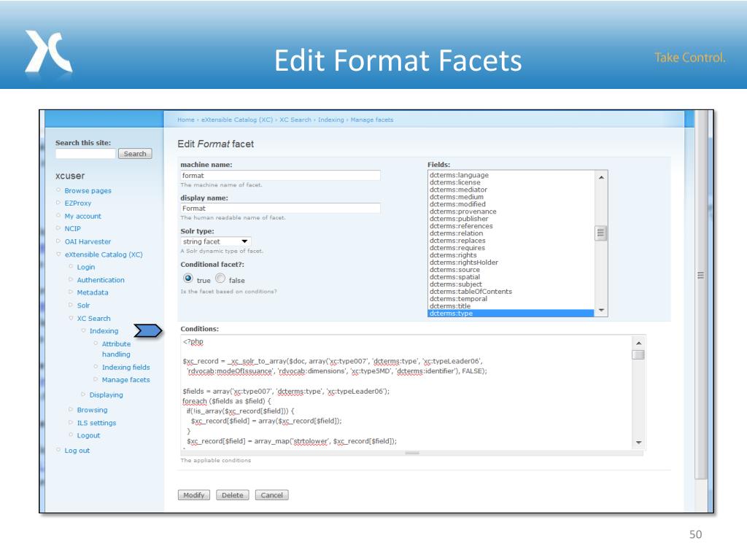The width and height of the screenshot is (747, 560).
Task: Select dcterms:temporal field
Action: pyautogui.click(x=458, y=299)
